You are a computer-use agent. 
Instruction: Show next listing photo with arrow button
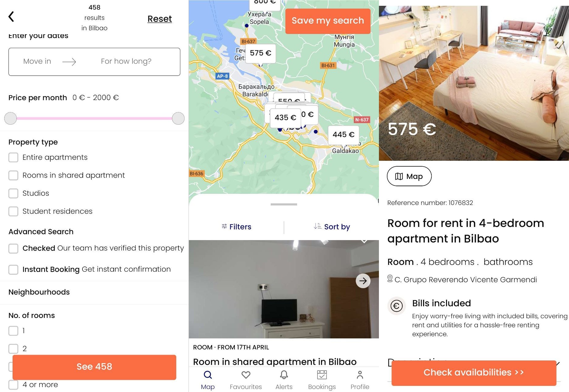pyautogui.click(x=363, y=281)
